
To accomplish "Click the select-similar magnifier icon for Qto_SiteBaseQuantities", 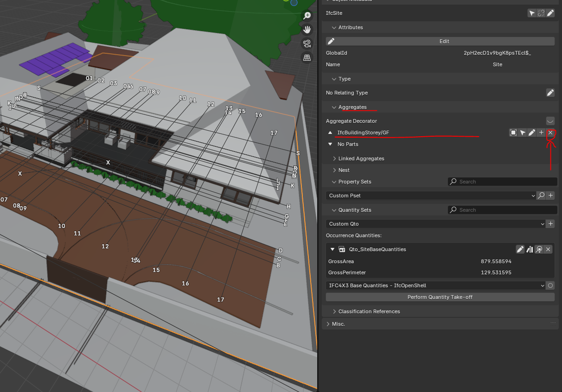I will pyautogui.click(x=539, y=249).
